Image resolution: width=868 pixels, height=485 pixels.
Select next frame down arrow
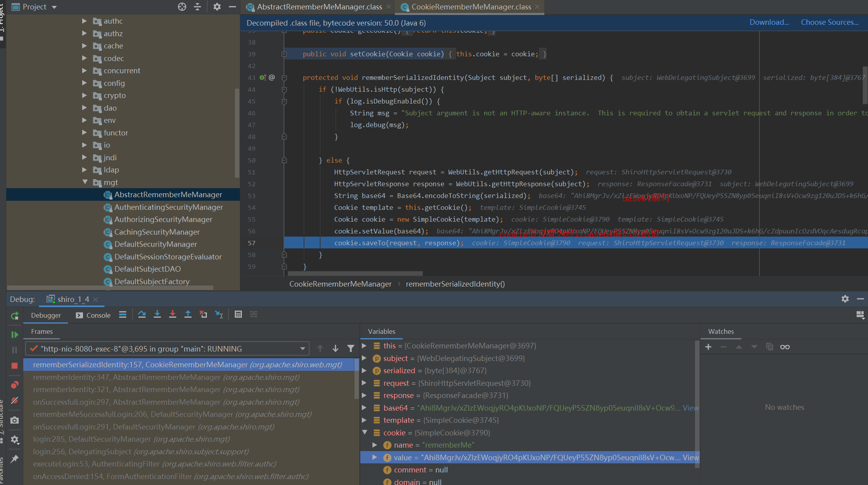coord(335,348)
